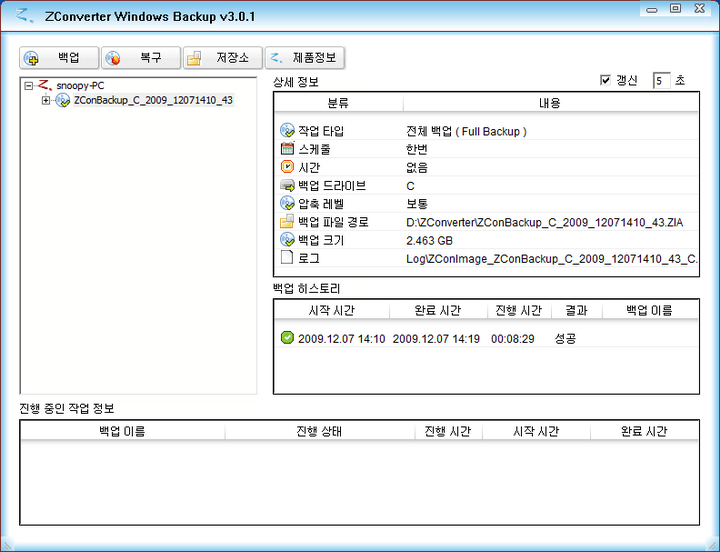Click the 스케줄 calendar icon
Viewport: 720px width, 552px height.
(x=287, y=149)
